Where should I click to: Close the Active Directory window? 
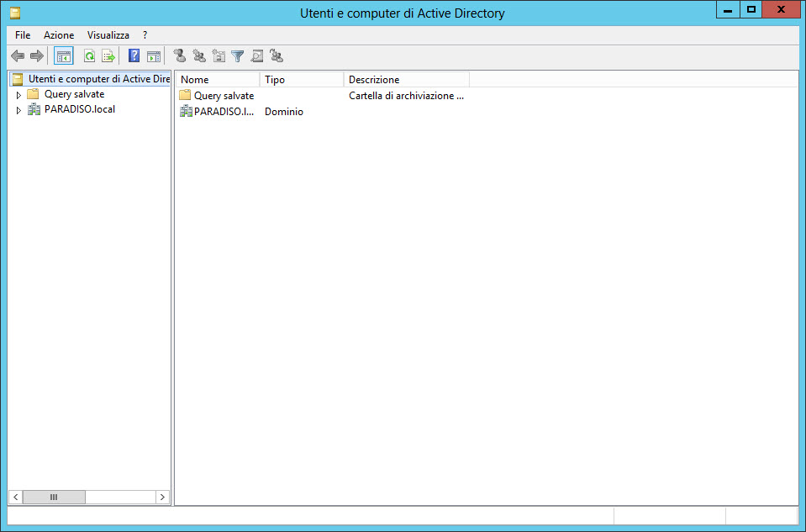(782, 10)
